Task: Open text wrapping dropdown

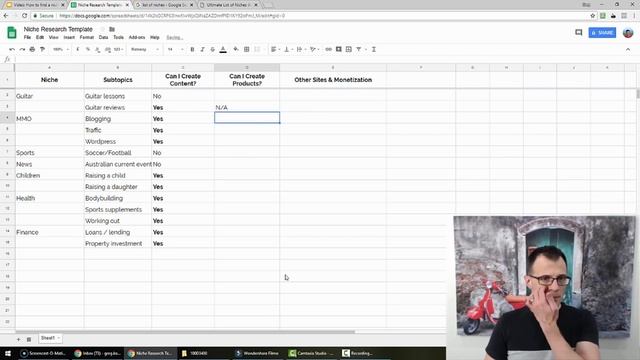Action: coord(300,49)
